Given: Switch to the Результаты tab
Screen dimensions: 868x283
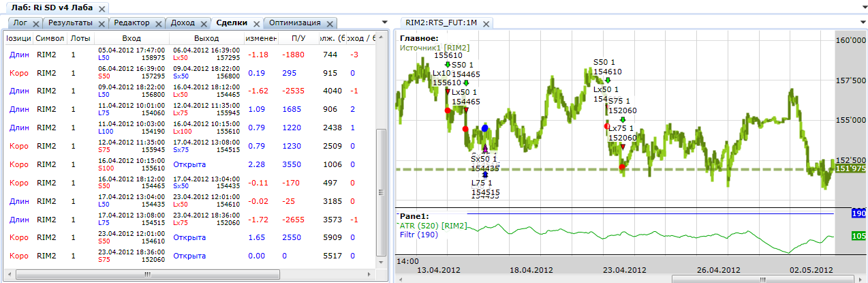Looking at the screenshot, I should pyautogui.click(x=71, y=23).
